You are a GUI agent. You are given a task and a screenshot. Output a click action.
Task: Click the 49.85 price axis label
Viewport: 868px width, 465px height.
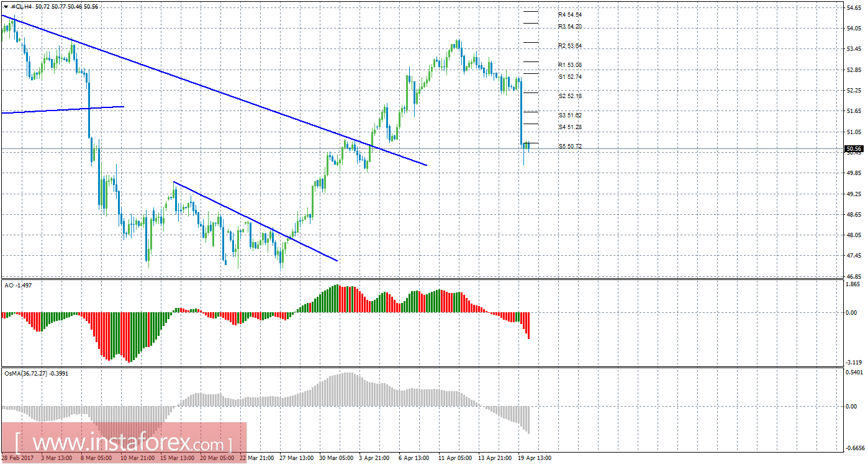[x=854, y=173]
